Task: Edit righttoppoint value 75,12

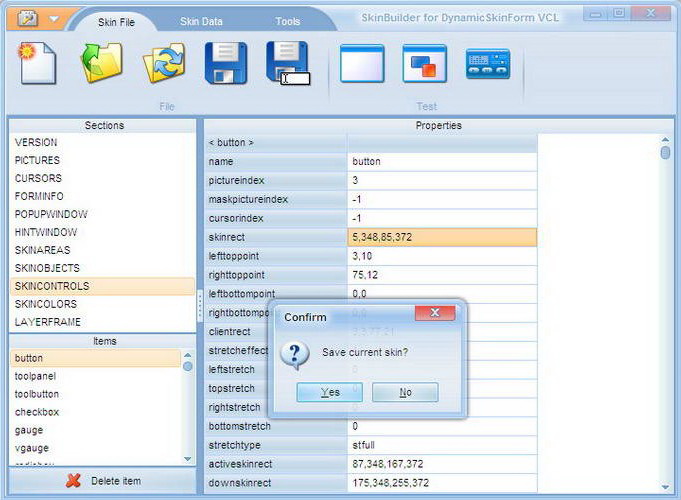Action: 442,275
